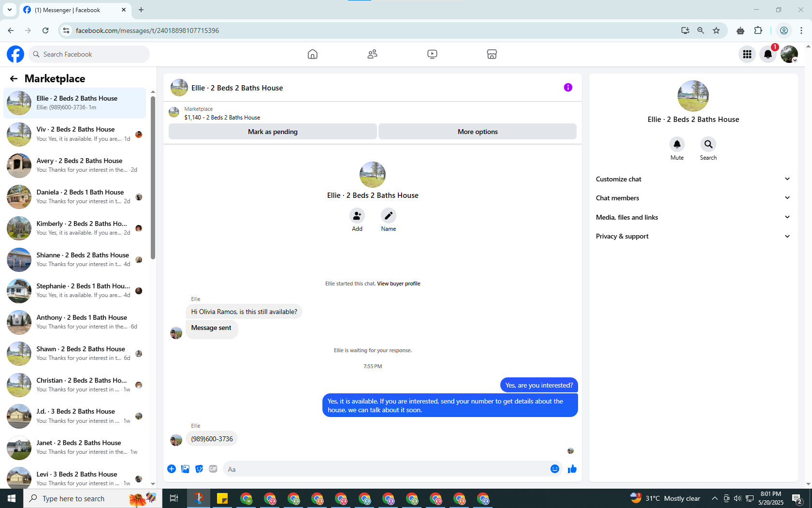This screenshot has width=812, height=508.
Task: Open the emoji picker in message box
Action: click(x=555, y=469)
